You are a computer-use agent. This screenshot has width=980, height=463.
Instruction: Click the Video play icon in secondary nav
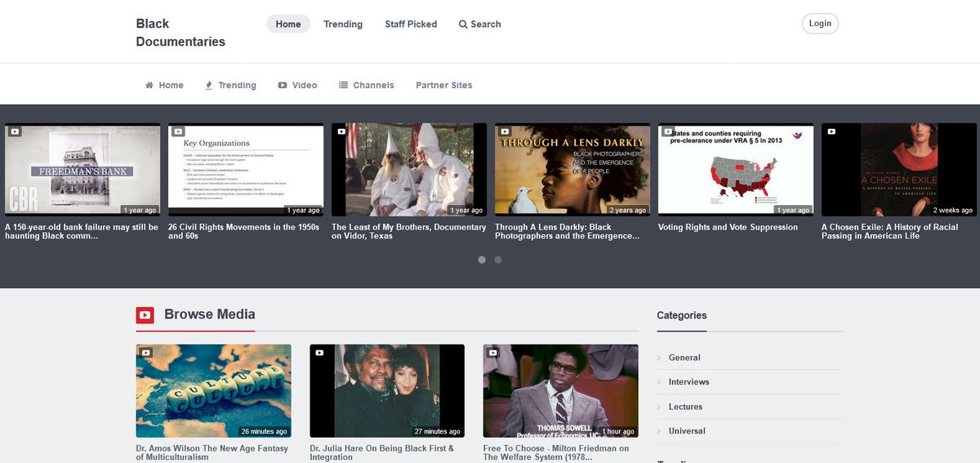click(283, 85)
